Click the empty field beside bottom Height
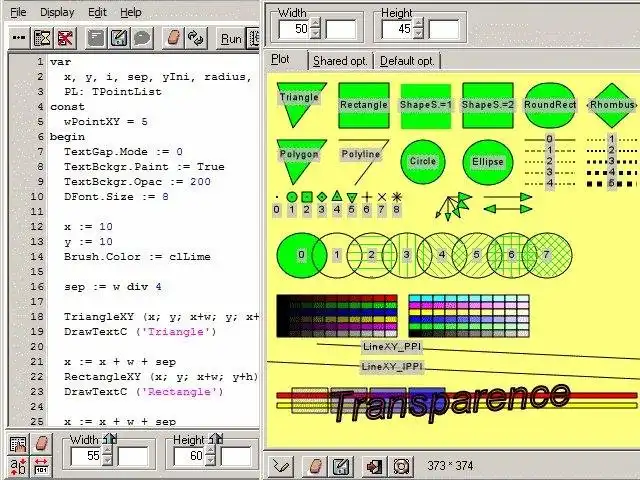Image resolution: width=640 pixels, height=480 pixels. click(236, 456)
